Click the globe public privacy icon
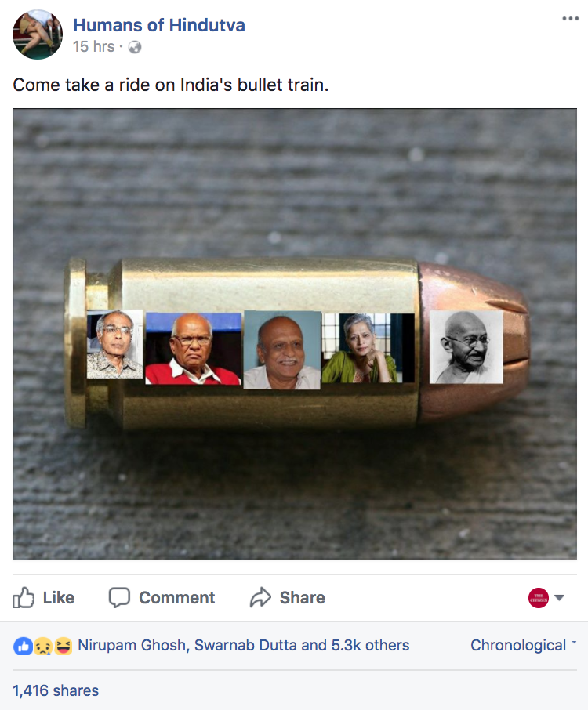Image resolution: width=588 pixels, height=710 pixels. pyautogui.click(x=135, y=47)
